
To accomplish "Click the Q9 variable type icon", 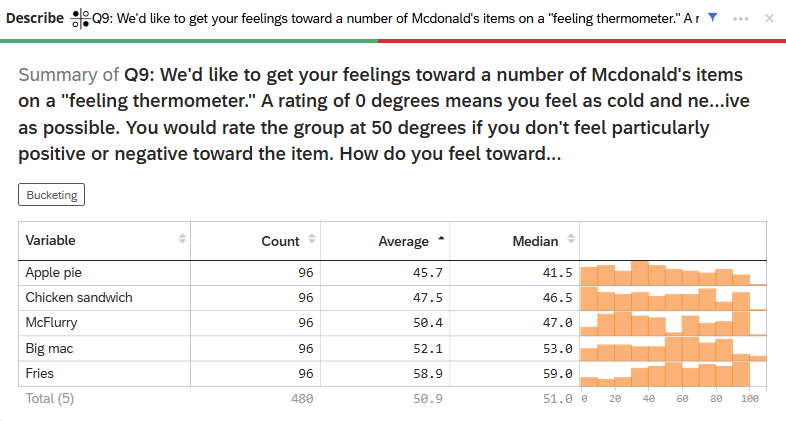I will click(81, 19).
